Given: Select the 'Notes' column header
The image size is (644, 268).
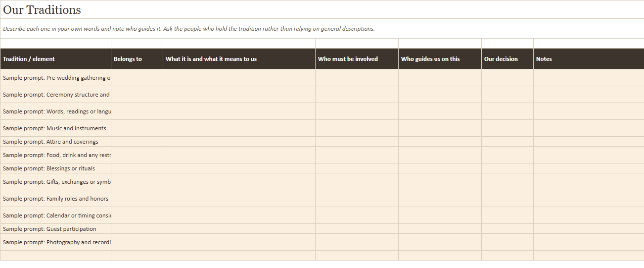Looking at the screenshot, I should (589, 59).
